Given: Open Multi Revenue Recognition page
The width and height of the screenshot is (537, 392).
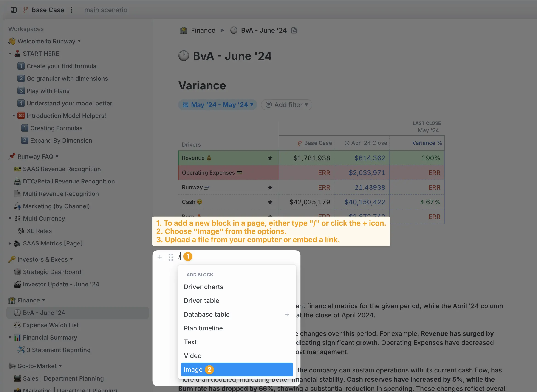Looking at the screenshot, I should [x=61, y=194].
